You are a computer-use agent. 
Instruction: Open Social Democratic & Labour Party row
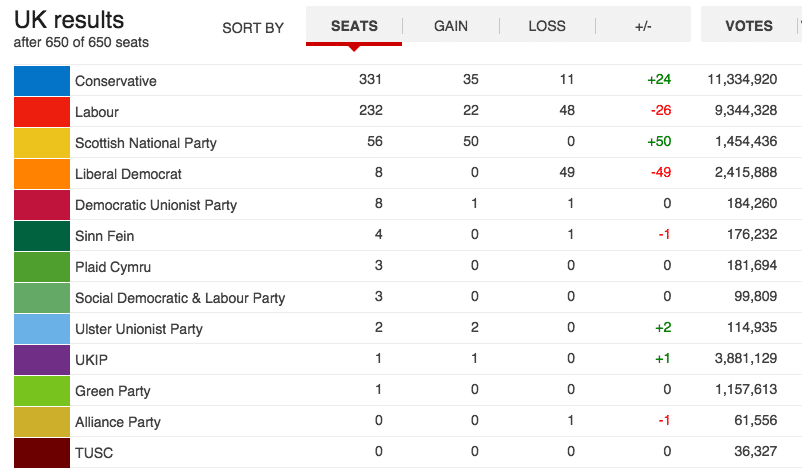408,297
